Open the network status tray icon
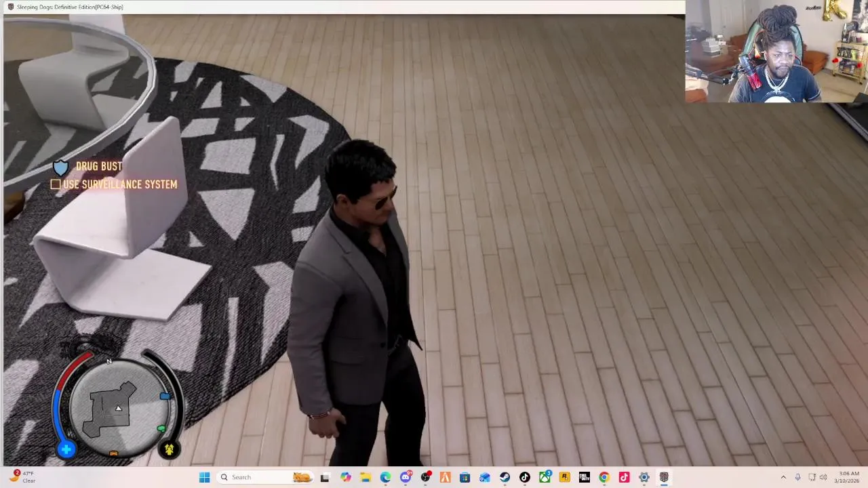868x488 pixels. click(812, 477)
